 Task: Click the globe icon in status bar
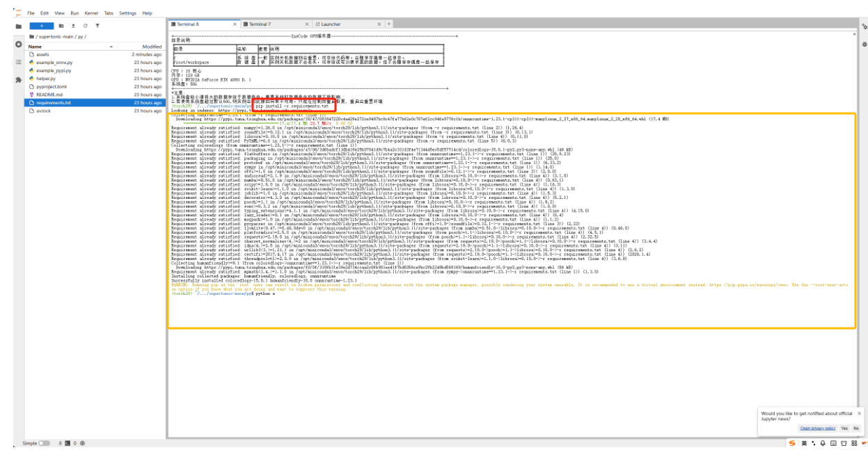[x=82, y=443]
